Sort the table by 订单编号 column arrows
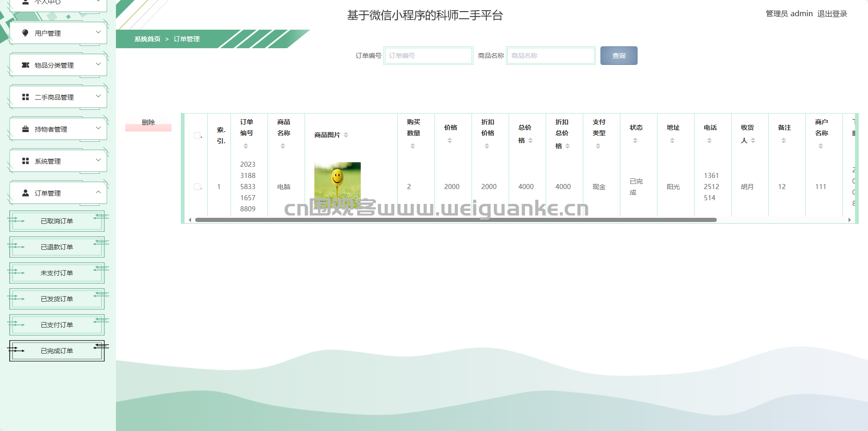 (246, 146)
